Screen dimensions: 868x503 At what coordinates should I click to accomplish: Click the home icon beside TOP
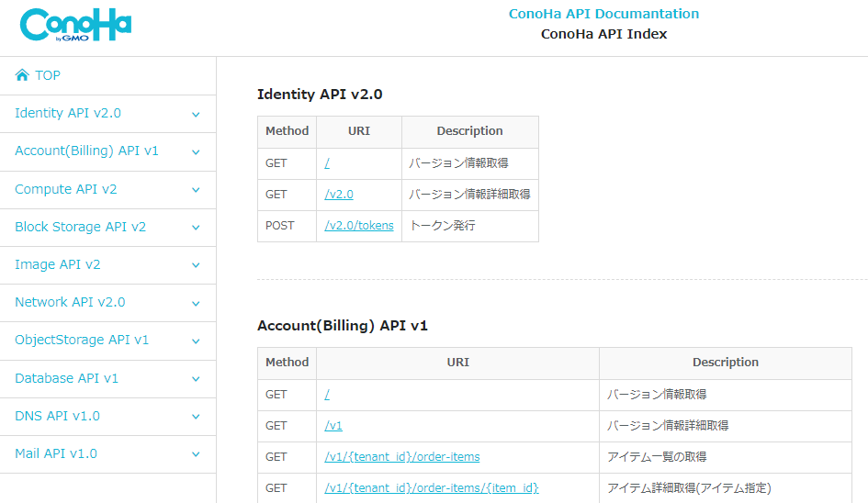22,75
